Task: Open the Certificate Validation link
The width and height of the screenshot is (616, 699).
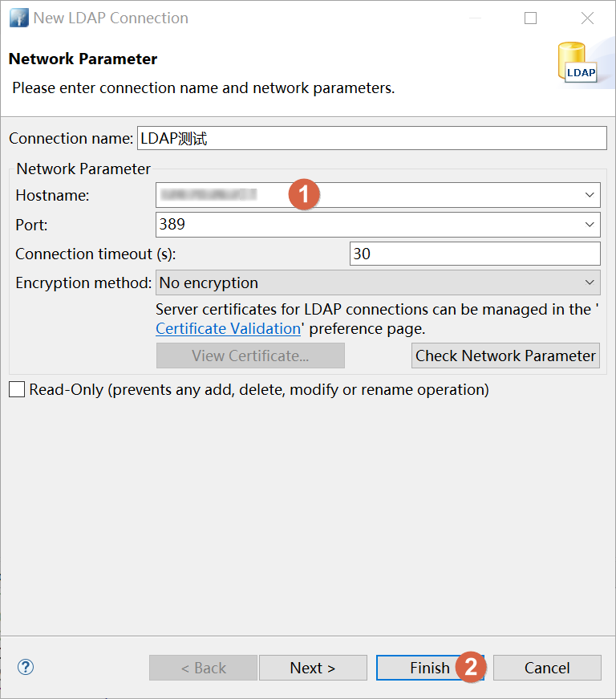Action: pyautogui.click(x=228, y=329)
